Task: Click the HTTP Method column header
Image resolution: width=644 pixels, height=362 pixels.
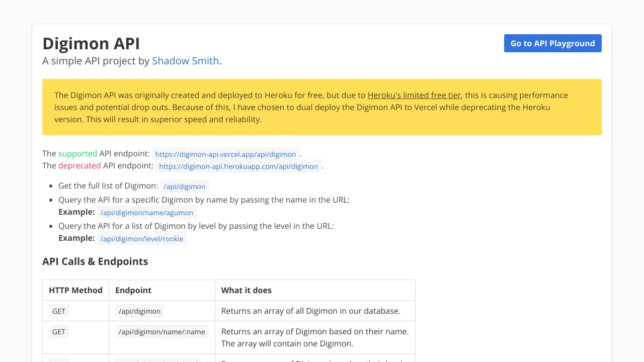Action: (75, 290)
